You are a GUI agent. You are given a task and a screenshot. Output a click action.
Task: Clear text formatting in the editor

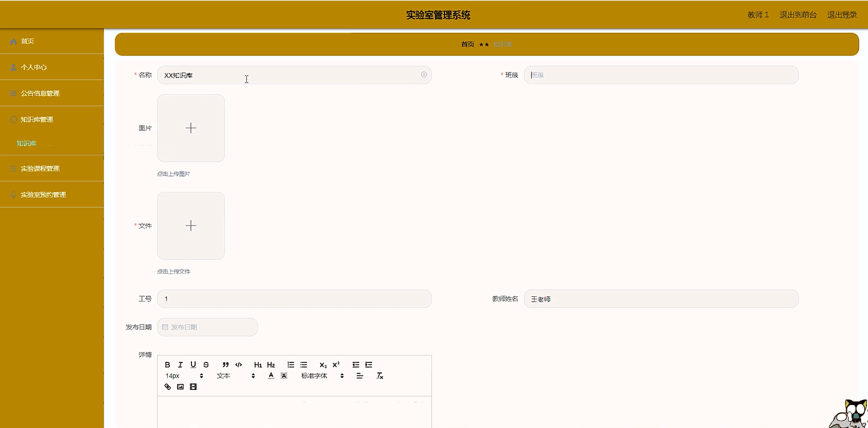coord(380,376)
